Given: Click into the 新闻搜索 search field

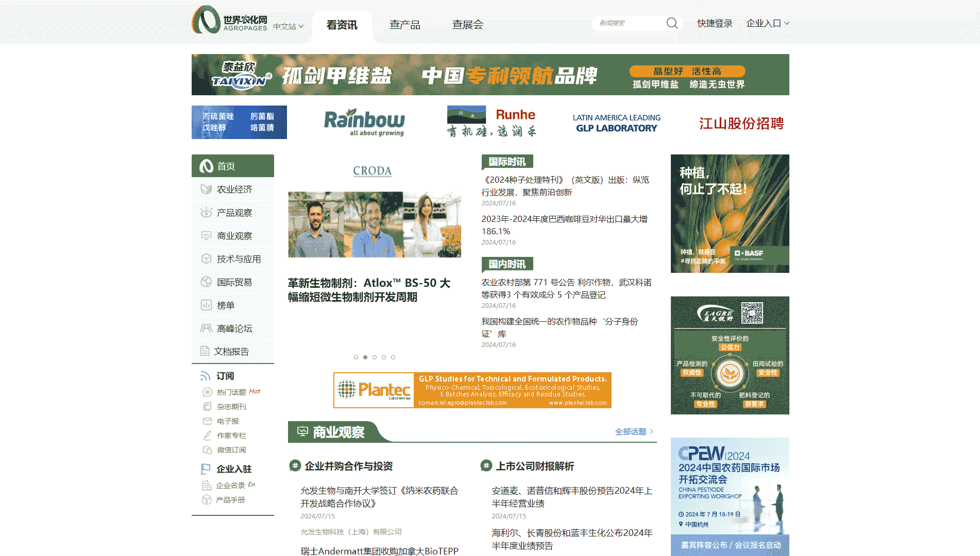Looking at the screenshot, I should pyautogui.click(x=630, y=23).
